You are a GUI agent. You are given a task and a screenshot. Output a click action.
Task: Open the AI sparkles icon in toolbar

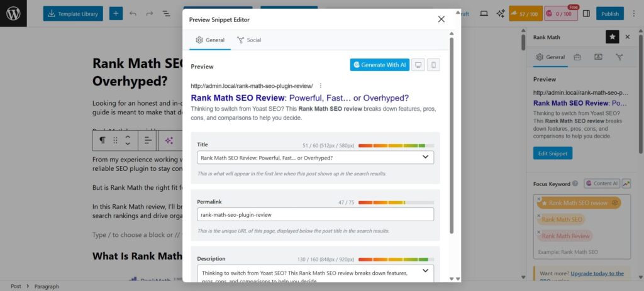[501, 14]
